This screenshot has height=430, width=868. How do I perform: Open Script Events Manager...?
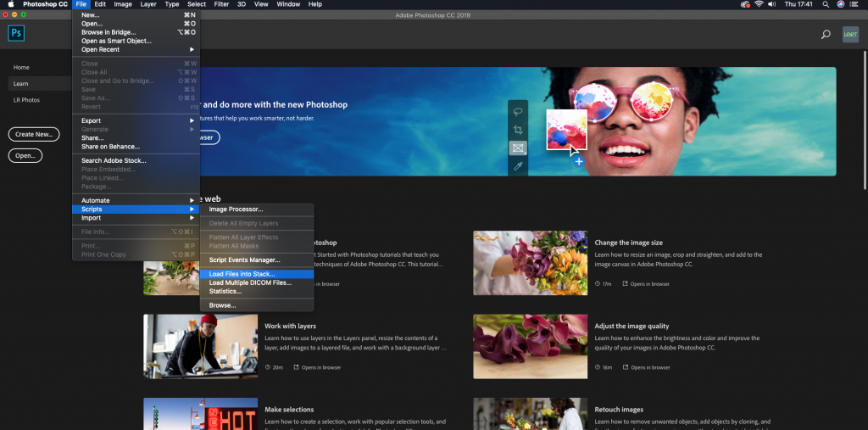tap(257, 260)
